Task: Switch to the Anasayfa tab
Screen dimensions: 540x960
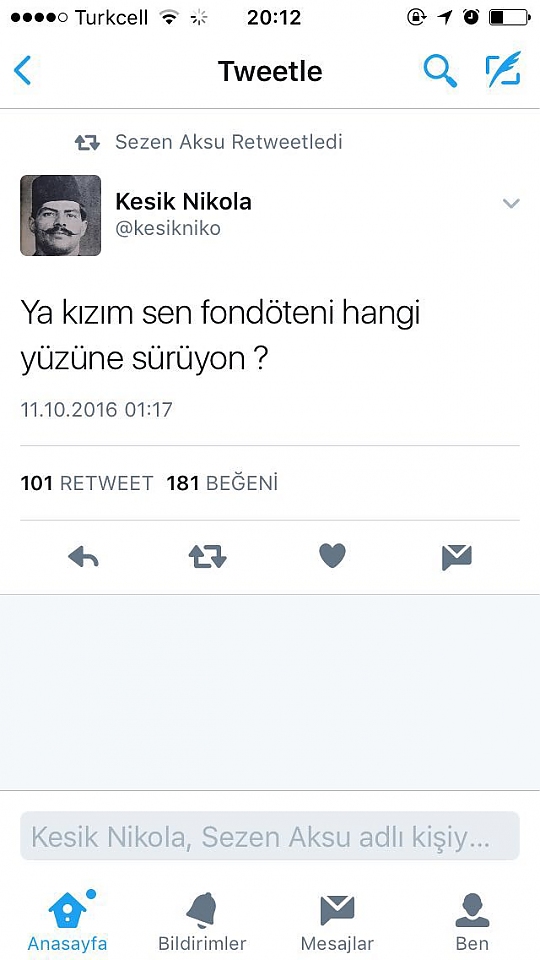Action: pyautogui.click(x=68, y=920)
